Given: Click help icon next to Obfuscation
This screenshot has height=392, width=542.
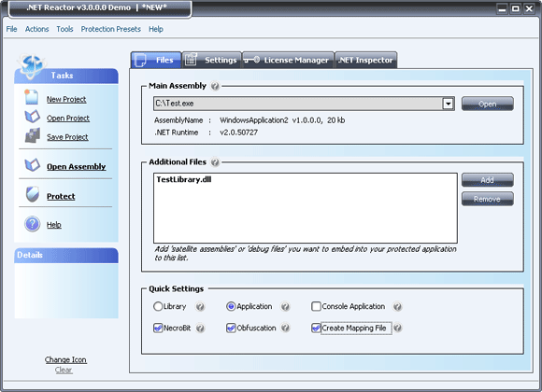Looking at the screenshot, I should click(285, 329).
